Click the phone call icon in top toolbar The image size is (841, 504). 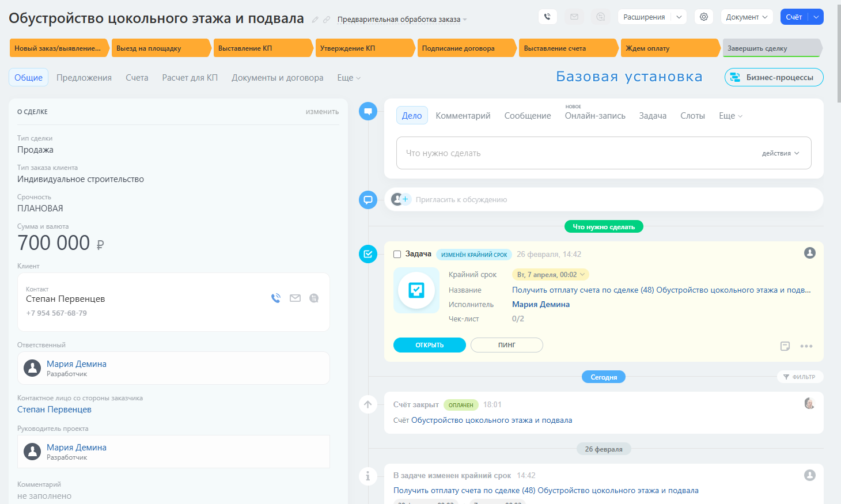[x=547, y=17]
